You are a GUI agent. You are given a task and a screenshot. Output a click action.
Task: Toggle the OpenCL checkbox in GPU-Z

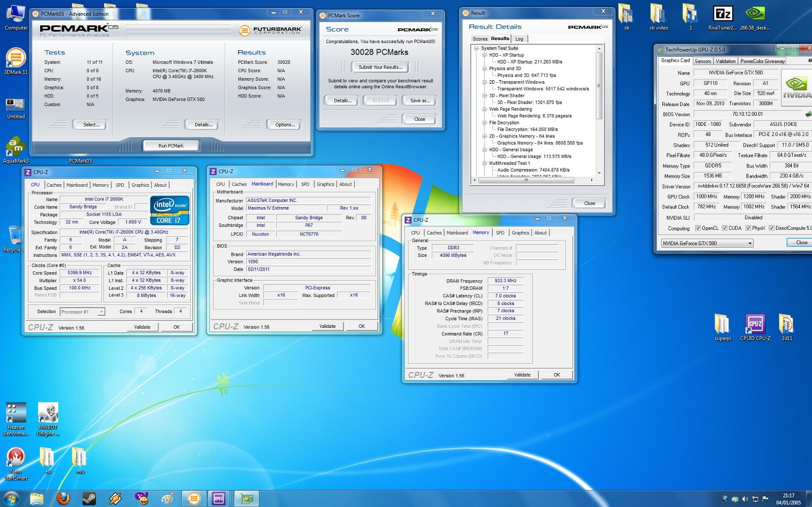click(698, 228)
